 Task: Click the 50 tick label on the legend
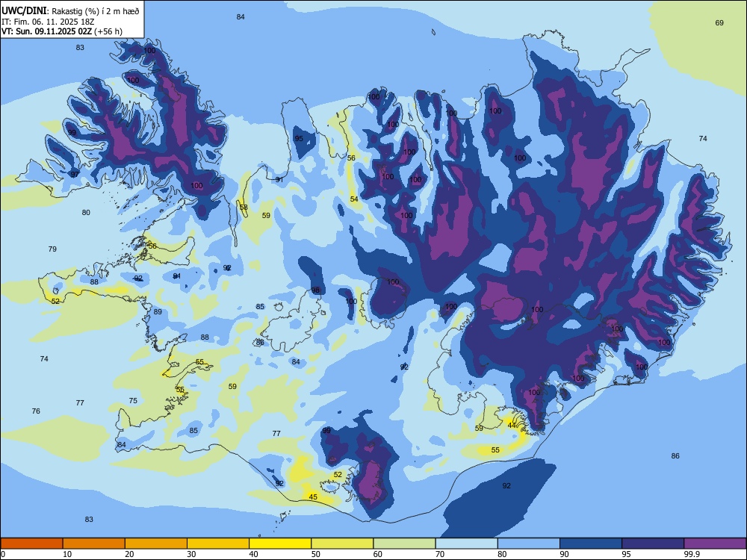[315, 554]
